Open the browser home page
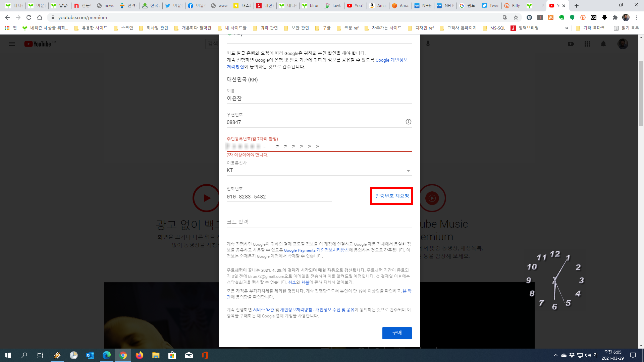 (40, 17)
